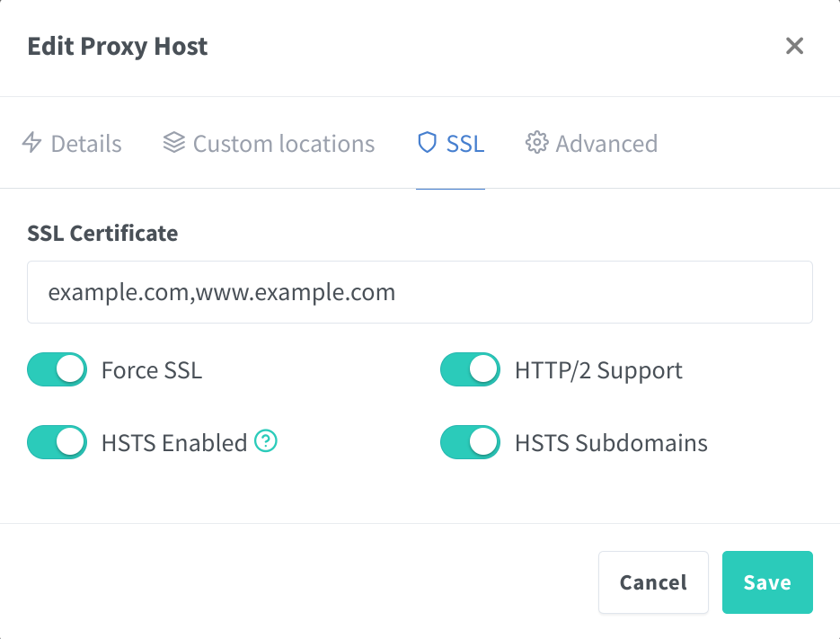Click the Cancel button
This screenshot has width=840, height=639.
(653, 582)
